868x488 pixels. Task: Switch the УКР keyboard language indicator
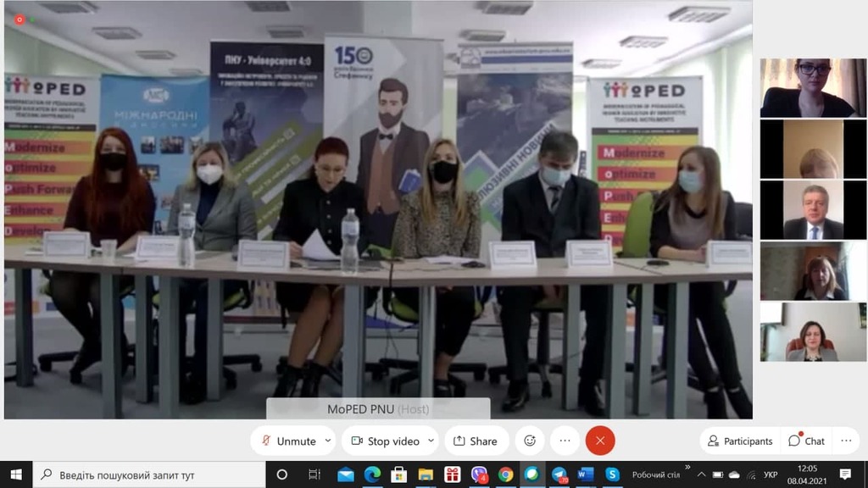tap(770, 474)
